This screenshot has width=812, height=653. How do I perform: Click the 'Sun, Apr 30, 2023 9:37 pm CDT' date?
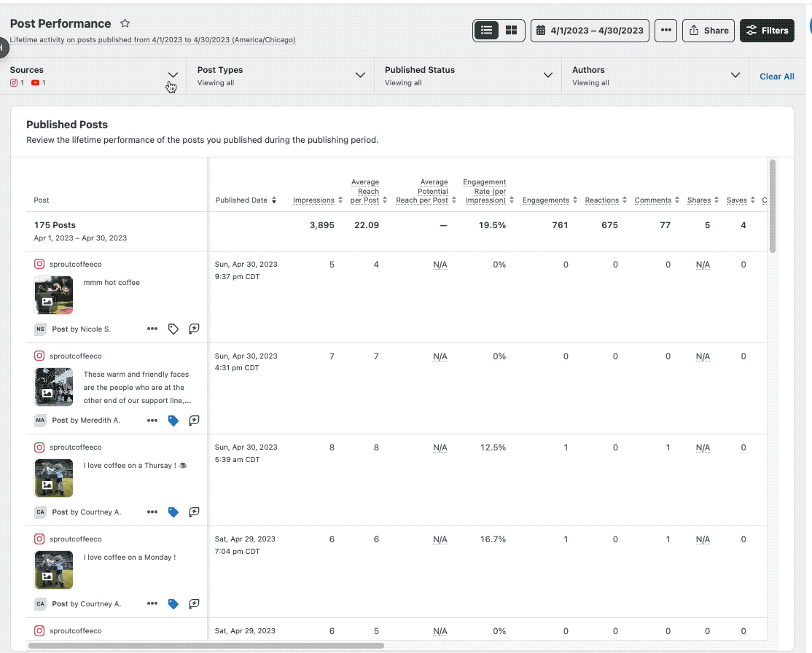pos(246,270)
